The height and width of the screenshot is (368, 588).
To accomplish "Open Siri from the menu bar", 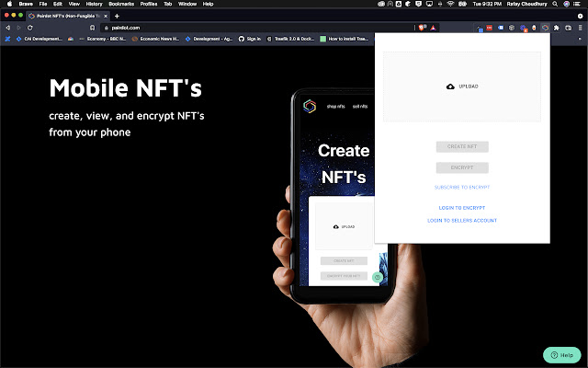I will [x=566, y=4].
